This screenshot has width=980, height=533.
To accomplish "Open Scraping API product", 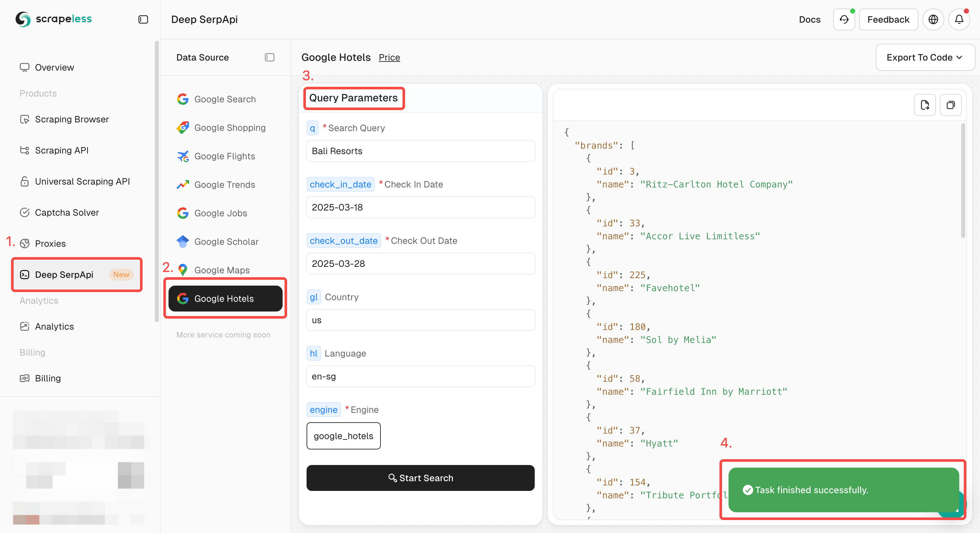I will click(61, 150).
